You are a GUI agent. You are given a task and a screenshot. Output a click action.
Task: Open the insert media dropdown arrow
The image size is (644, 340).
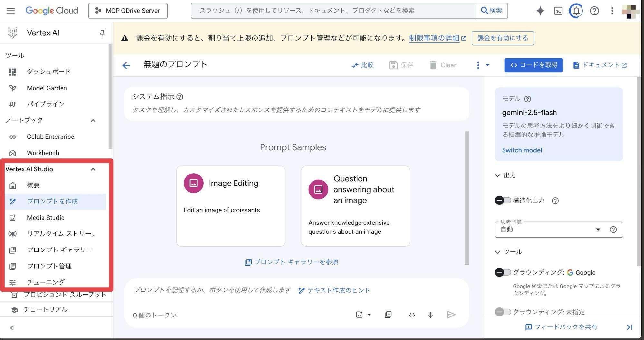tap(369, 315)
